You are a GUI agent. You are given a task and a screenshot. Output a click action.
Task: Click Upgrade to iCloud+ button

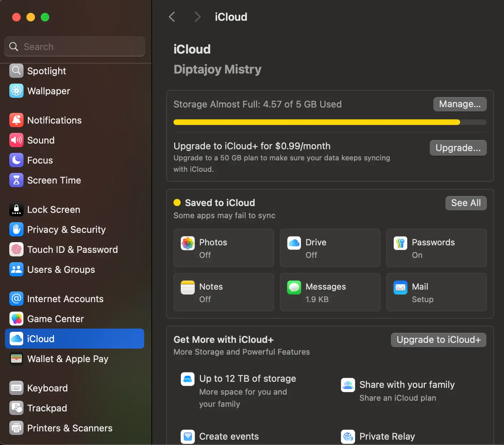pyautogui.click(x=439, y=340)
